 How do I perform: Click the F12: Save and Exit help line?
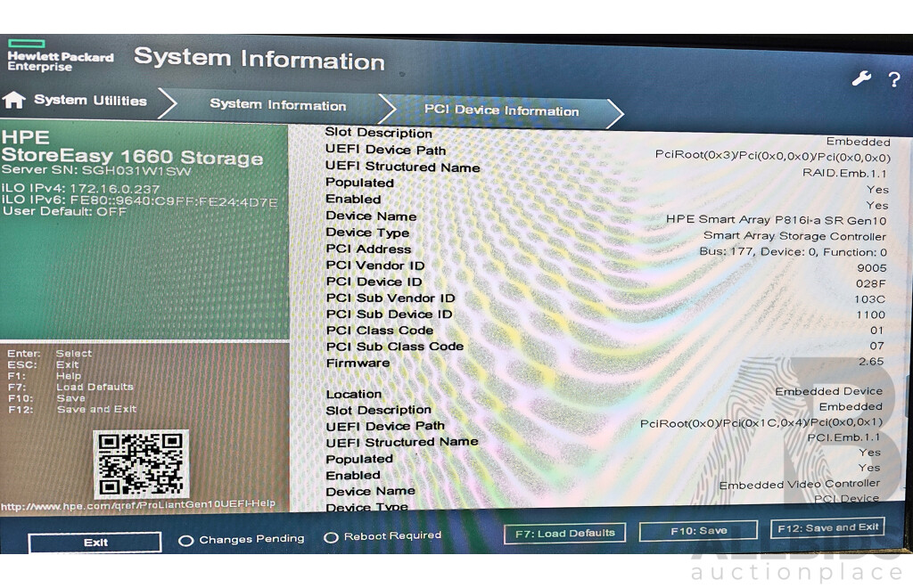(72, 409)
